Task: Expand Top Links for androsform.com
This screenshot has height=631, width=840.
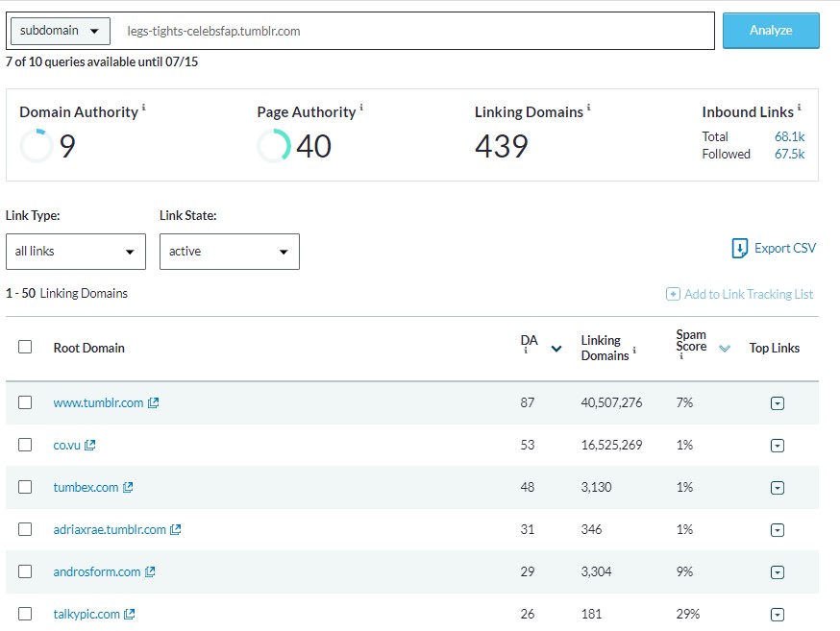Action: [778, 572]
